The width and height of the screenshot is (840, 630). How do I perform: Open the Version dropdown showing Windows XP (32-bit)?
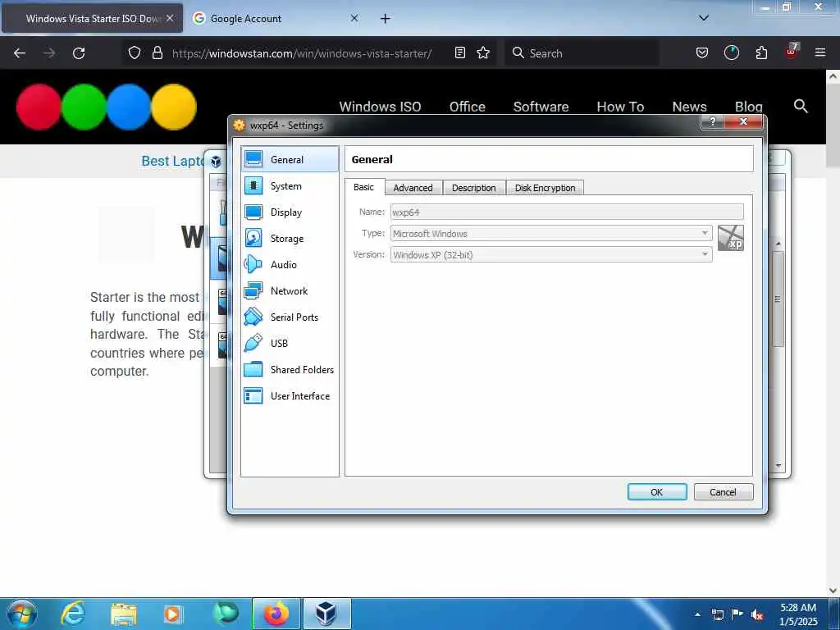pyautogui.click(x=551, y=254)
